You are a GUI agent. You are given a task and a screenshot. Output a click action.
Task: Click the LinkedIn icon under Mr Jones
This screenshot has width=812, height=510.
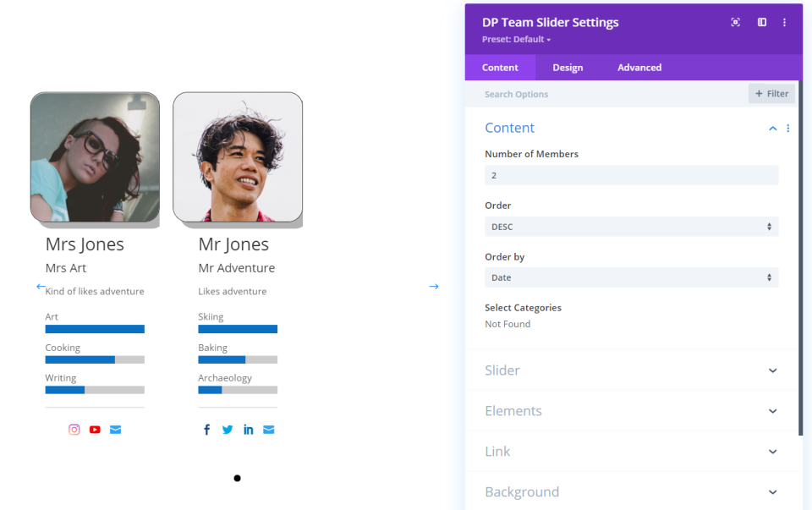coord(248,430)
